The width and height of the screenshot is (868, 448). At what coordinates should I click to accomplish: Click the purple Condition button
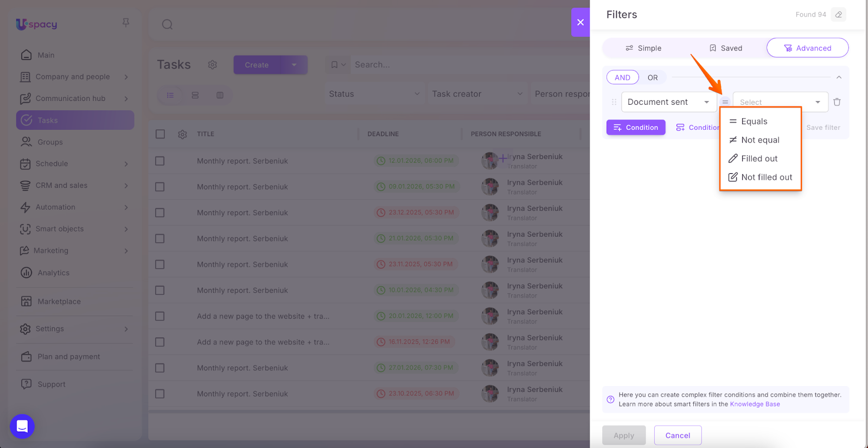click(636, 128)
